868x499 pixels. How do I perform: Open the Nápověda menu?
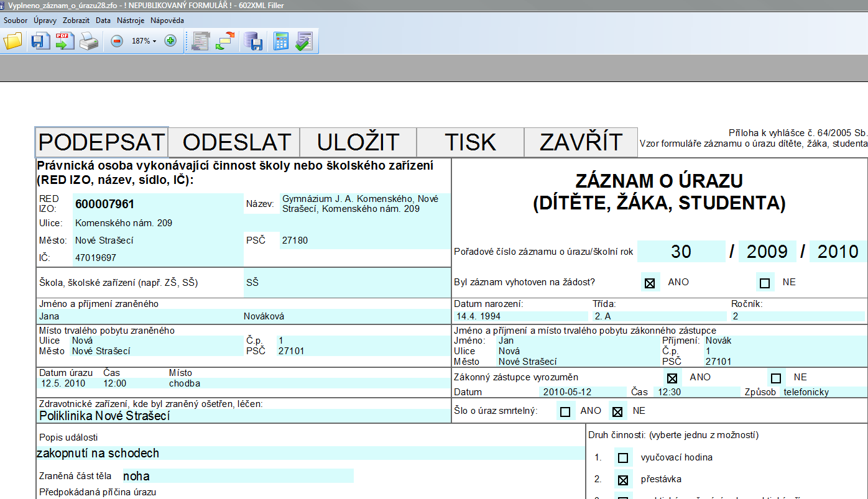(x=167, y=21)
